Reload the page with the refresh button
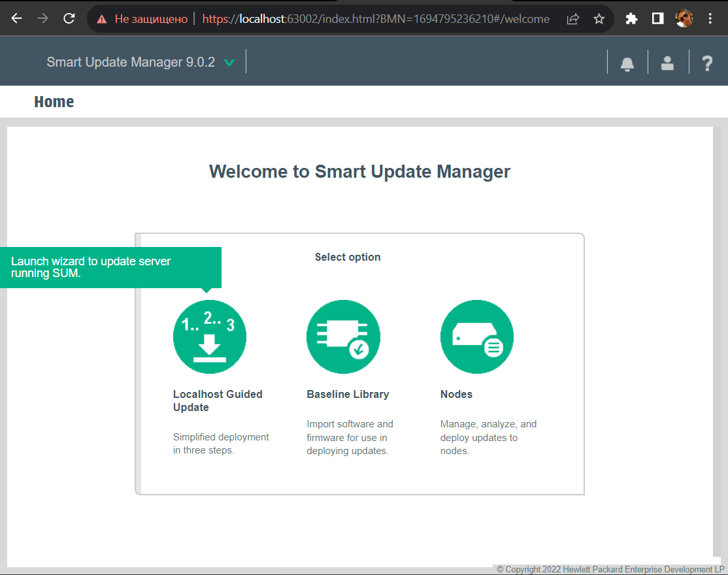Viewport: 728px width, 575px height. tap(69, 19)
